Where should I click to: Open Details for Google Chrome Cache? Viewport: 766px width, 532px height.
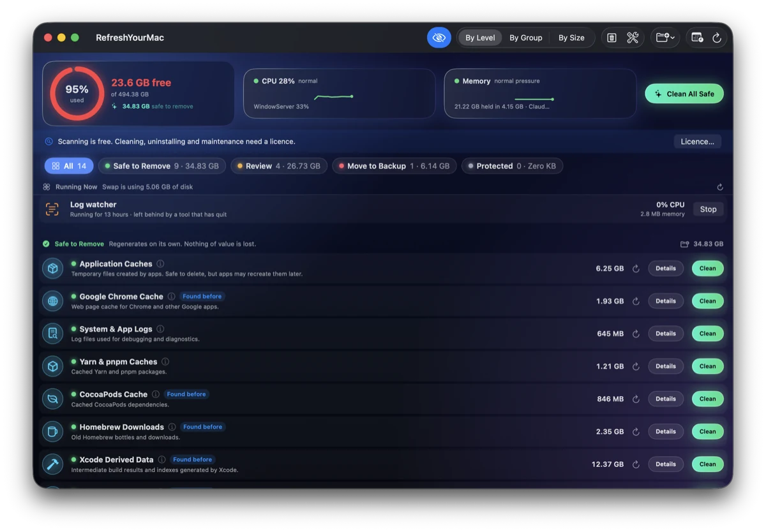pyautogui.click(x=666, y=301)
